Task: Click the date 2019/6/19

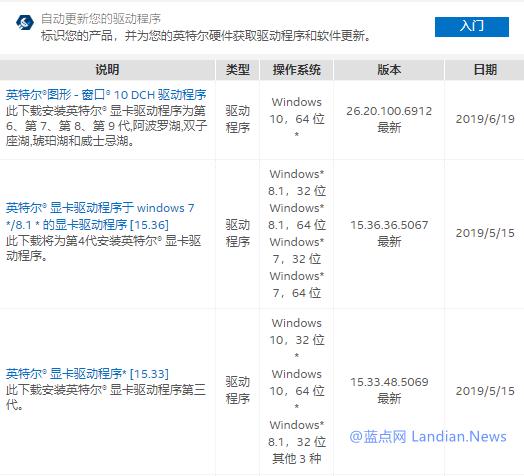Action: click(x=485, y=119)
